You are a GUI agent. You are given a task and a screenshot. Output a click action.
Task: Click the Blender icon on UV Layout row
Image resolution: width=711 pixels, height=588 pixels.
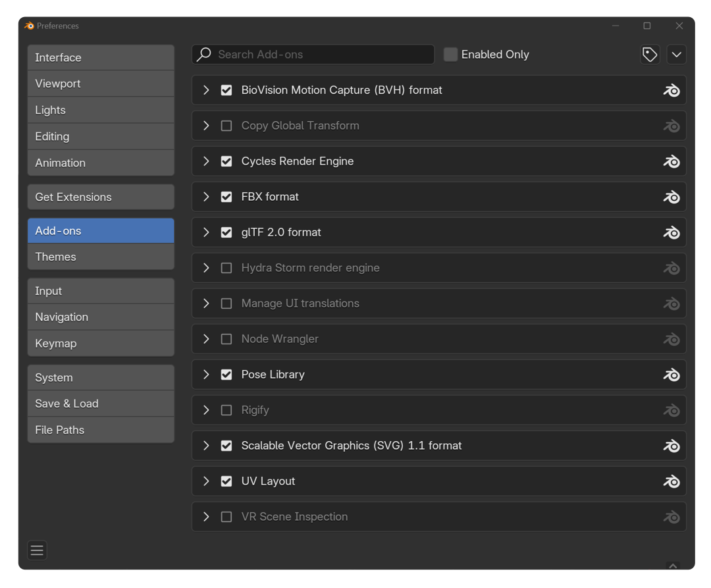pos(671,481)
